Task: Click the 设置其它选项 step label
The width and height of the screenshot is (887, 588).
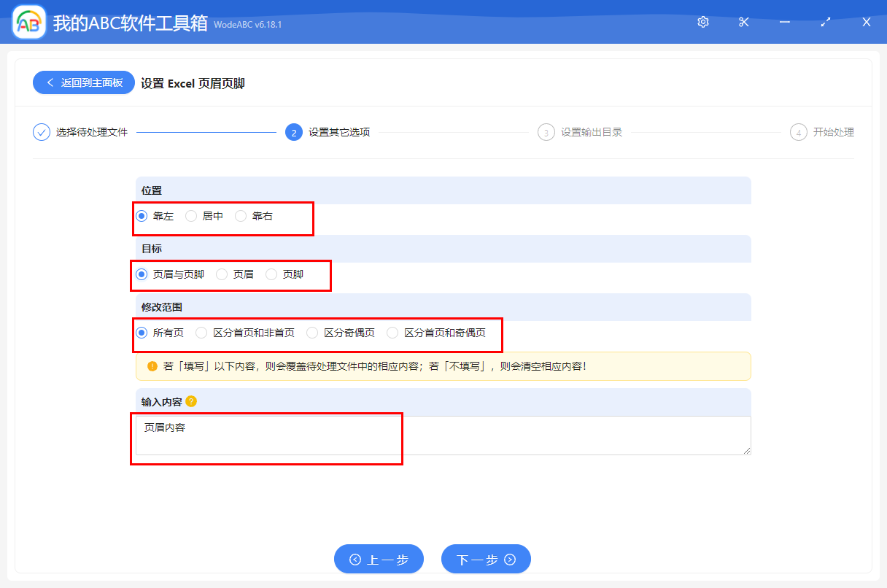Action: coord(339,132)
